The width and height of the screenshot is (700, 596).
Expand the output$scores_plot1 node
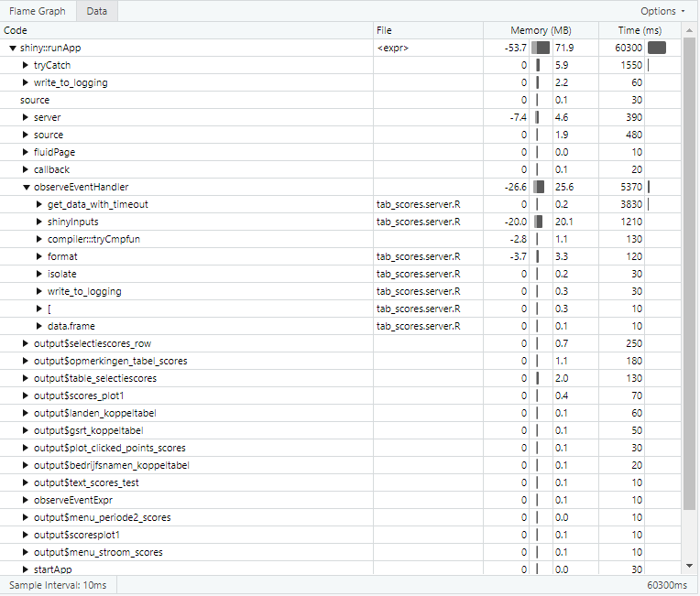(x=26, y=396)
